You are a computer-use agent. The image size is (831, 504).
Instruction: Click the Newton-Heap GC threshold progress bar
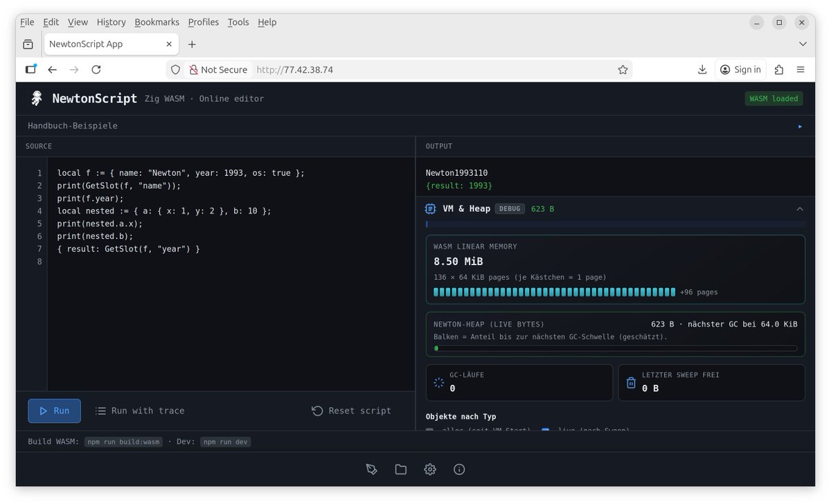click(615, 348)
